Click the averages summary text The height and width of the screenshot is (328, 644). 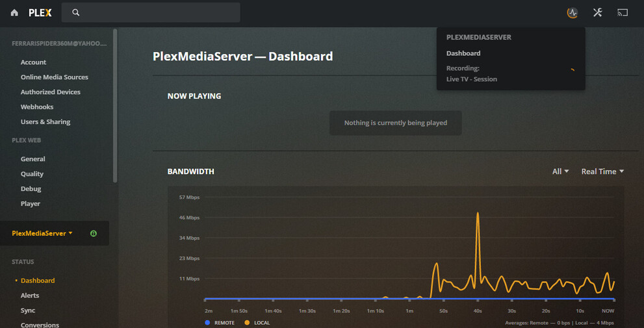[x=560, y=323]
